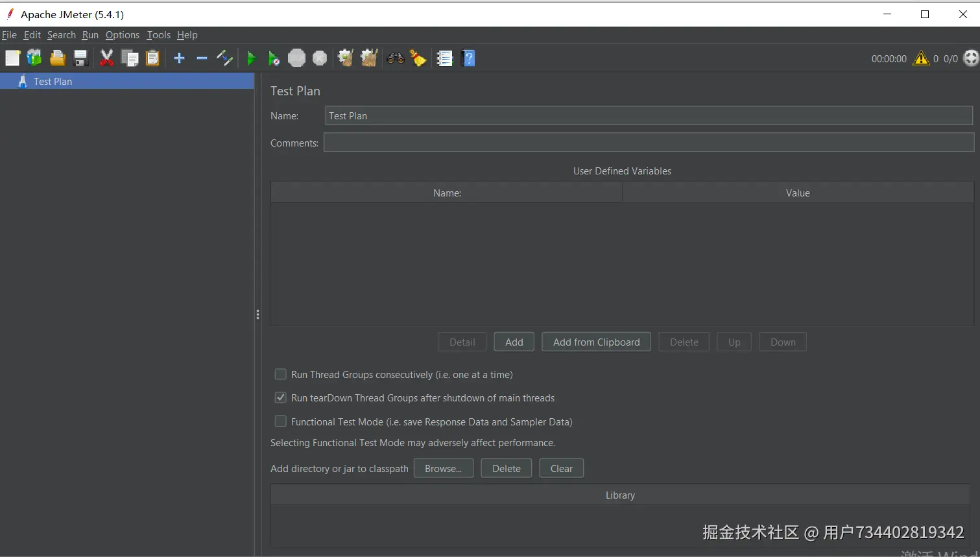Open the Options menu

[x=123, y=35]
